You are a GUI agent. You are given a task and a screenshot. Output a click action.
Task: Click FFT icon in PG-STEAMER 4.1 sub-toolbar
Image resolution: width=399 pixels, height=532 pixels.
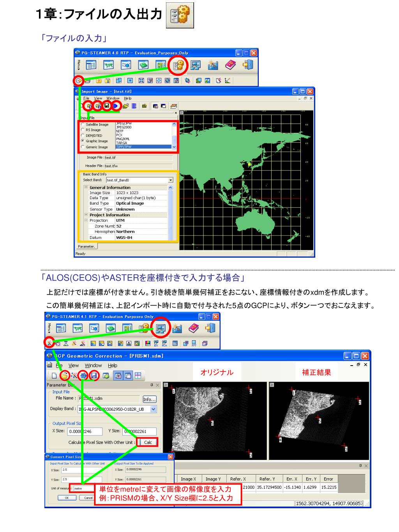(194, 343)
